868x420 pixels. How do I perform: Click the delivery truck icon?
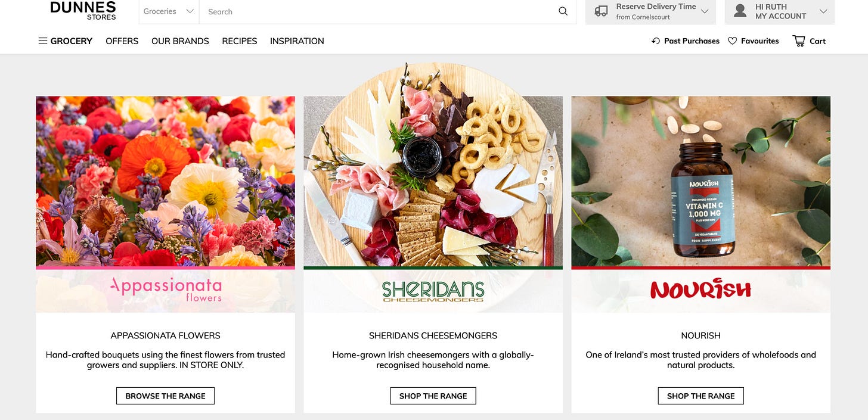[x=601, y=11]
